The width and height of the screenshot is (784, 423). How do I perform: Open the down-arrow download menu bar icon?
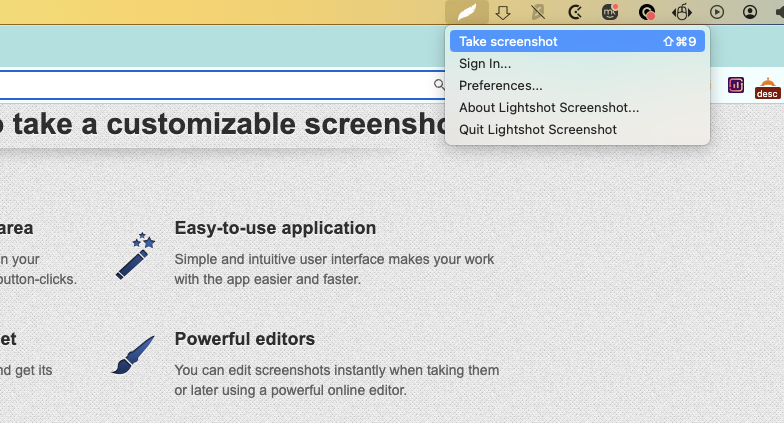click(502, 12)
